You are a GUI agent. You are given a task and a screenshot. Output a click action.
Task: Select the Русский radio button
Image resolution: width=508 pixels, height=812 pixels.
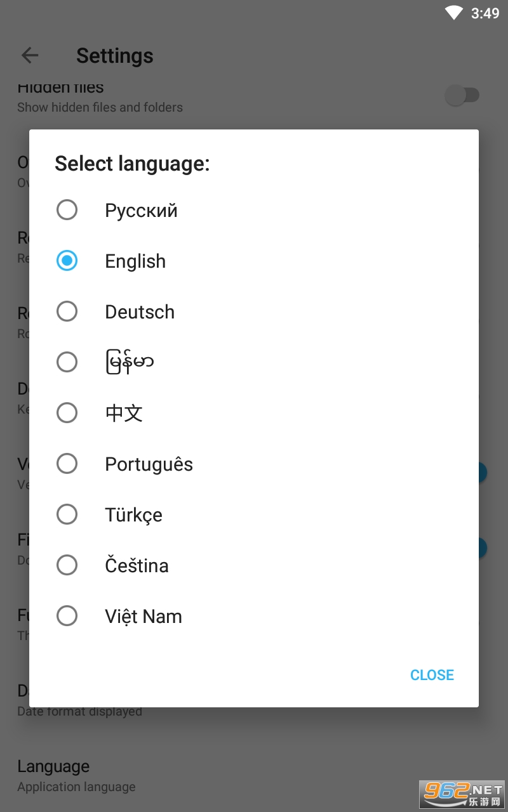(x=67, y=210)
